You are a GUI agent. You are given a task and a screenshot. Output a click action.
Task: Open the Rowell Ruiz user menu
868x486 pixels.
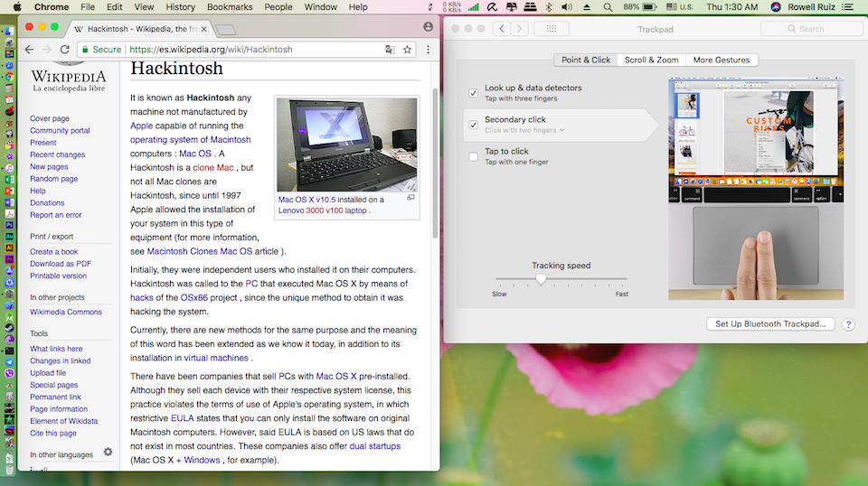pos(812,7)
